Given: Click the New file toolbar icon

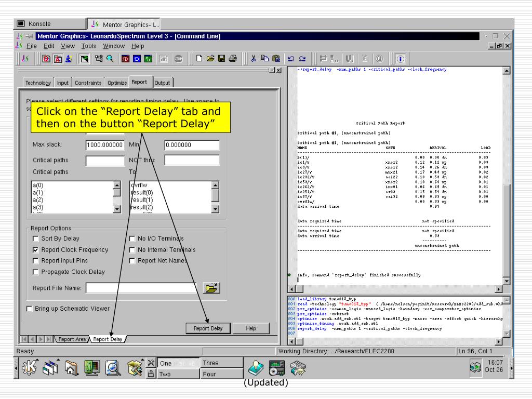Looking at the screenshot, I should [199, 59].
